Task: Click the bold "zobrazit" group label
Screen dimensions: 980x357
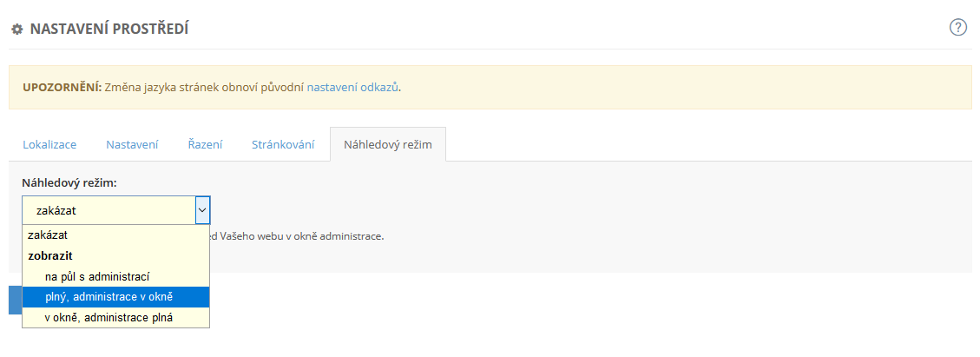Action: [x=50, y=255]
